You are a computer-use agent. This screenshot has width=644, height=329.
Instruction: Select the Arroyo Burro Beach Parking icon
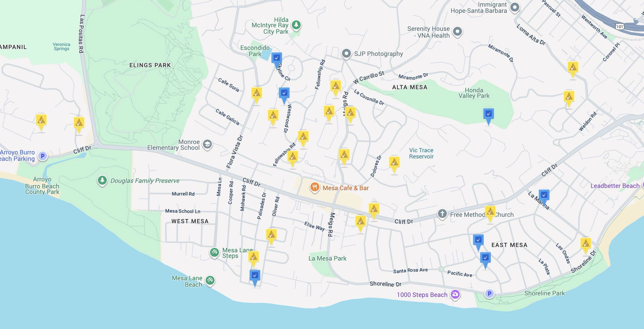click(x=42, y=156)
